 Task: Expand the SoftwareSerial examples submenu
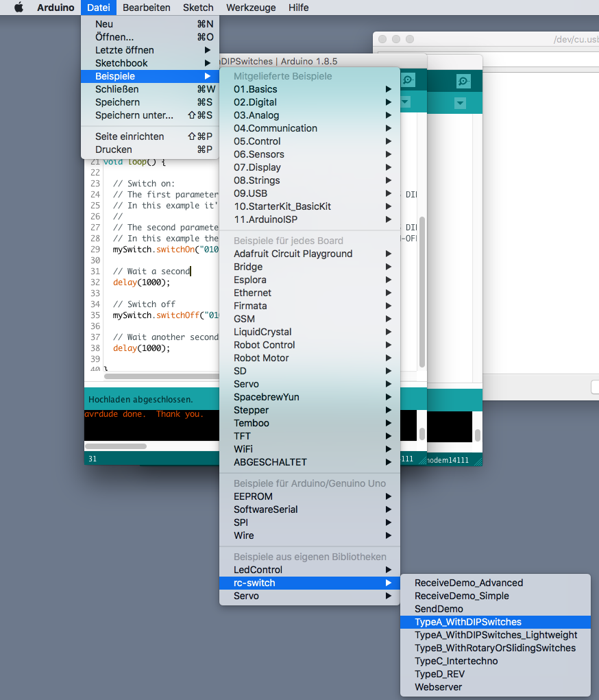click(266, 509)
